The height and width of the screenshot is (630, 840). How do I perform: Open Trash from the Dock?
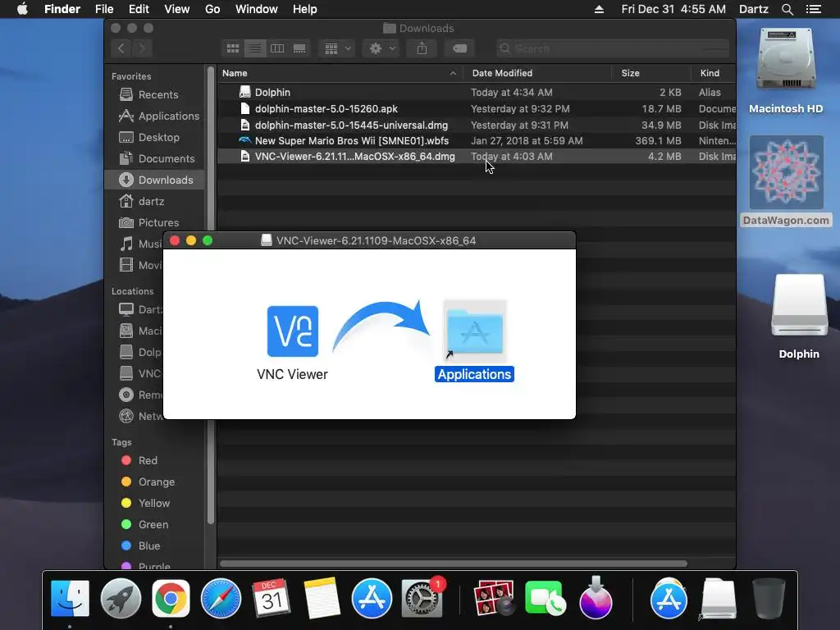tap(769, 598)
